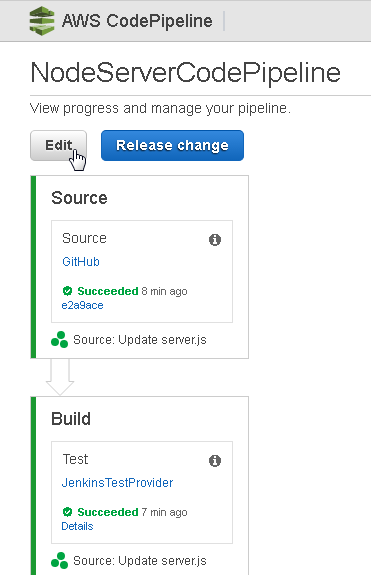Click the green revision icon in Build stage

tap(59, 560)
